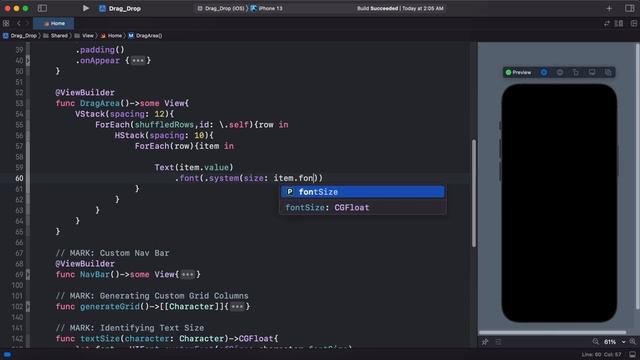
Task: Go forward with the right arrow
Action: coord(27,23)
